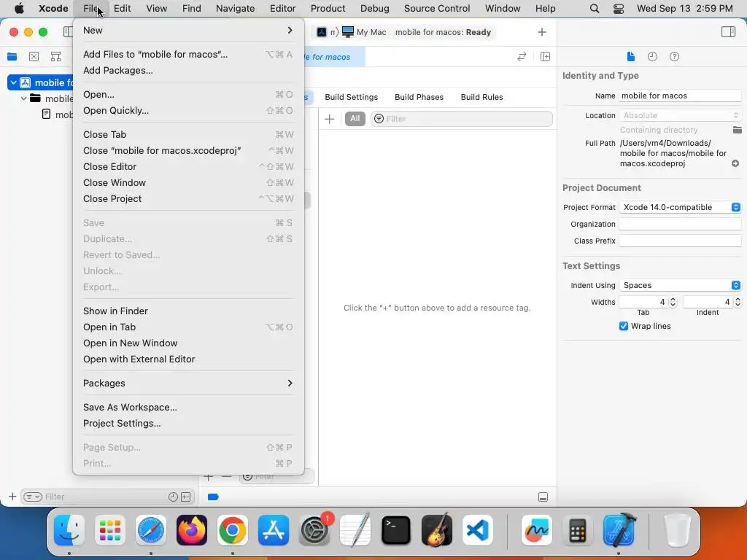
Task: Choose Close Tab menu item
Action: (x=188, y=135)
